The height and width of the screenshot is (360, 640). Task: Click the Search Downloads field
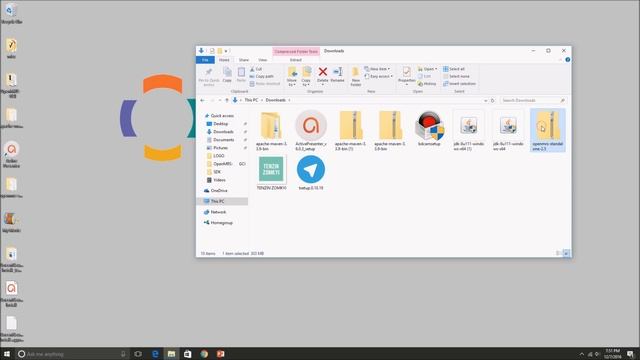(533, 100)
